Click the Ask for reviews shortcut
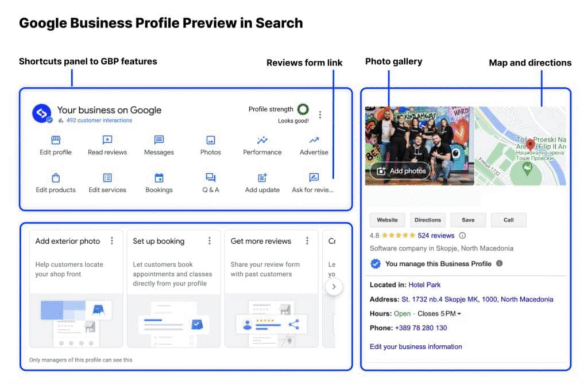 tap(313, 183)
